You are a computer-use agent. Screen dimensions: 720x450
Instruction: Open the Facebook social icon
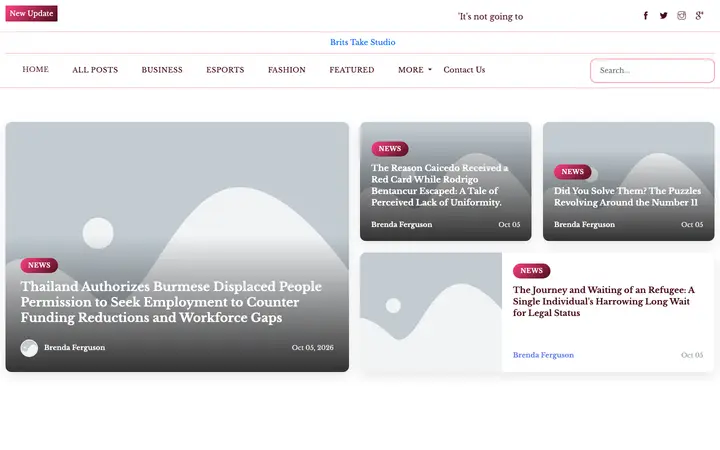(x=645, y=16)
